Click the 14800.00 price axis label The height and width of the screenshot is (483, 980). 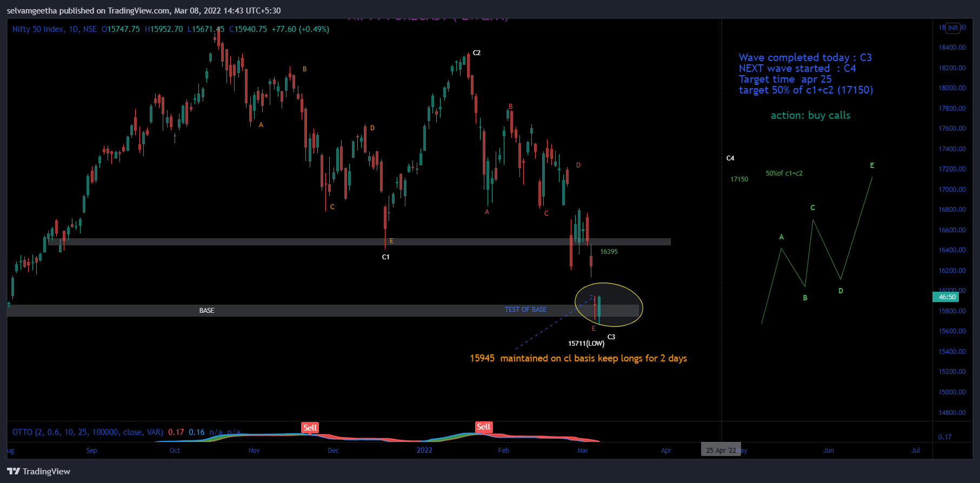coord(952,413)
